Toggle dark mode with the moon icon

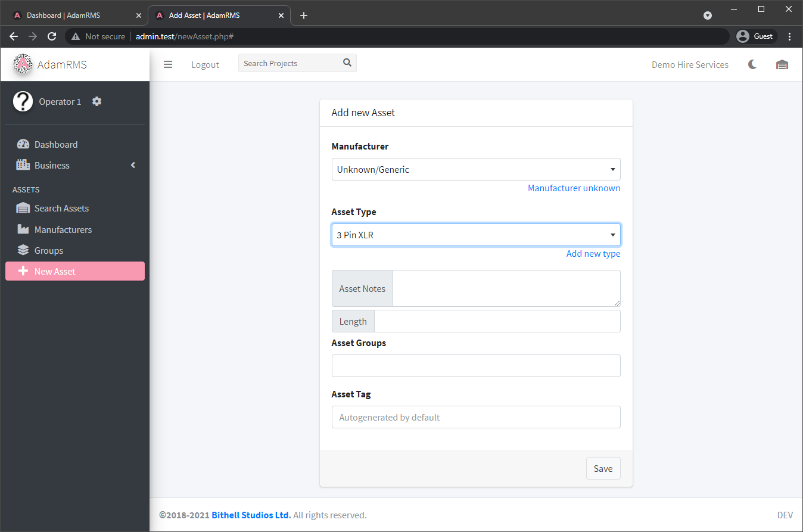click(x=752, y=64)
